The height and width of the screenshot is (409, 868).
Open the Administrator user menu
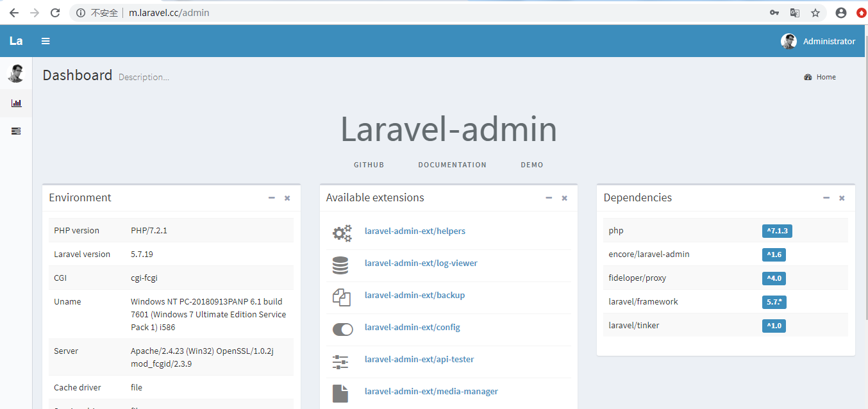(818, 41)
